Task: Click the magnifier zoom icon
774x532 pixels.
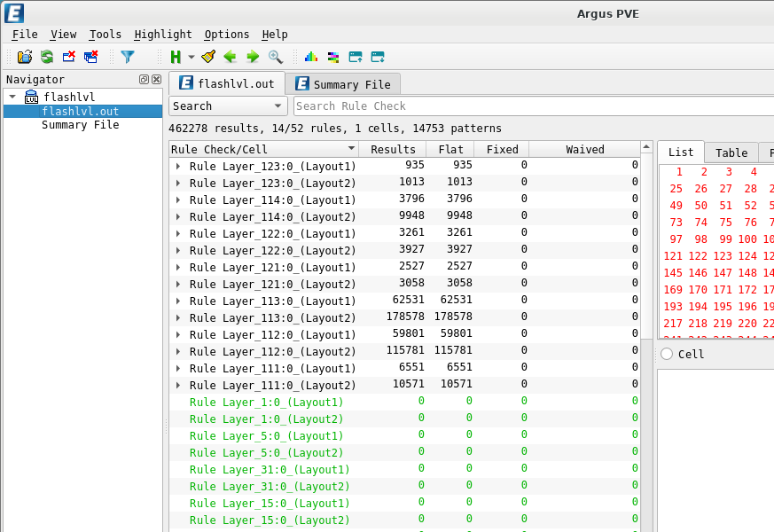Action: pos(276,57)
